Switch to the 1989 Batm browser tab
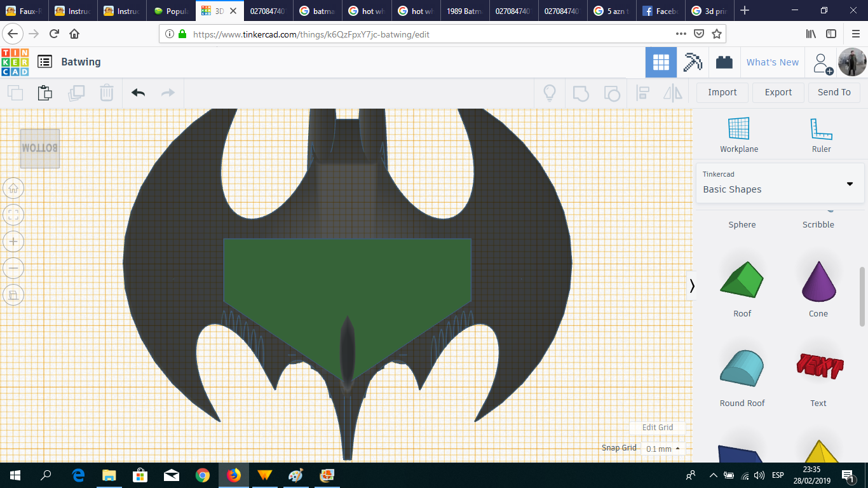Screen dimensions: 868x488 pos(465,11)
